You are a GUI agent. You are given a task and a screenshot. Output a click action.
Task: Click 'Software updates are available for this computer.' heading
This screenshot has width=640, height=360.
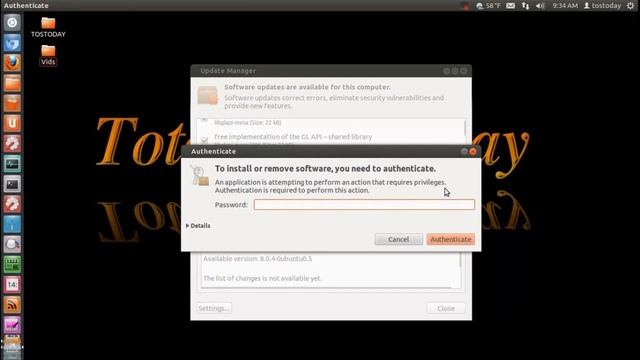[x=307, y=87]
